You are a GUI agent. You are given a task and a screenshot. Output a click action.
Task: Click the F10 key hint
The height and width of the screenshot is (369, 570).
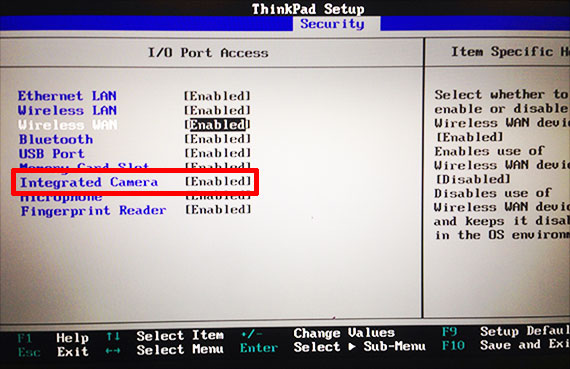[x=453, y=345]
